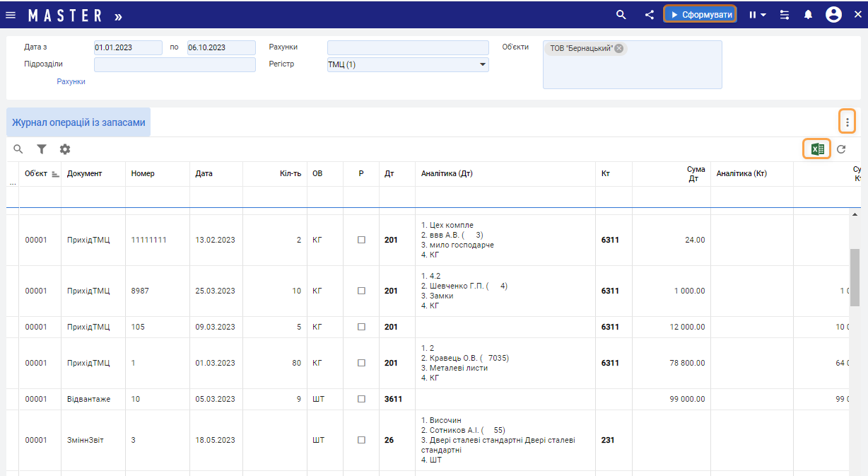868x476 pixels.
Task: Open table settings gear
Action: tap(65, 149)
